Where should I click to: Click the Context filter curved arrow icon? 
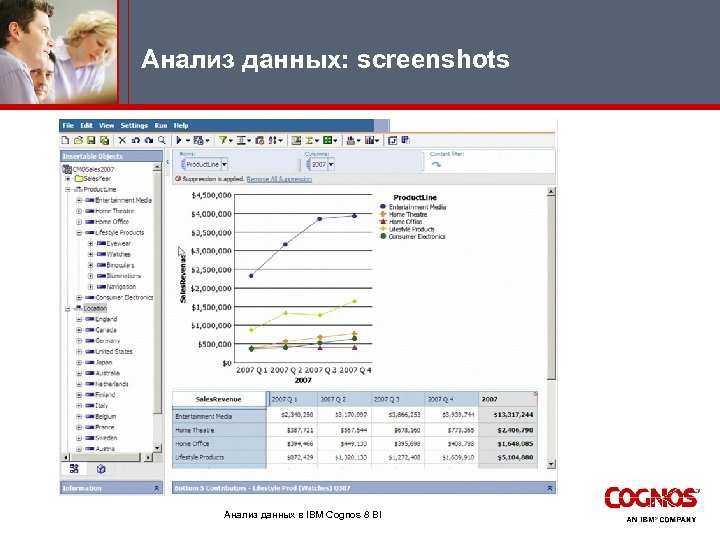[x=436, y=164]
